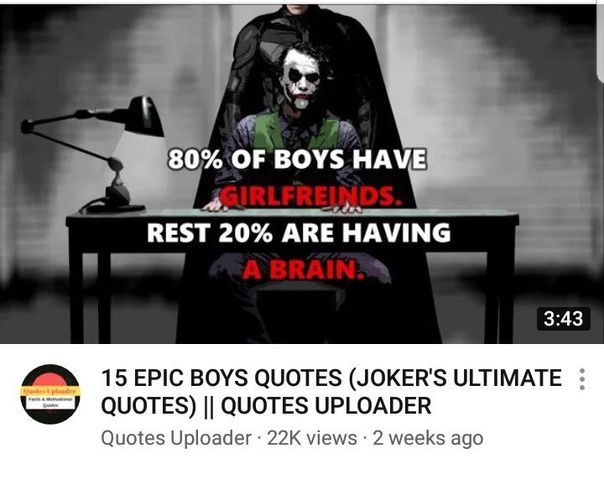Click the QUOTES UPLOADER part of the title
Image resolution: width=604 pixels, height=490 pixels.
[326, 406]
